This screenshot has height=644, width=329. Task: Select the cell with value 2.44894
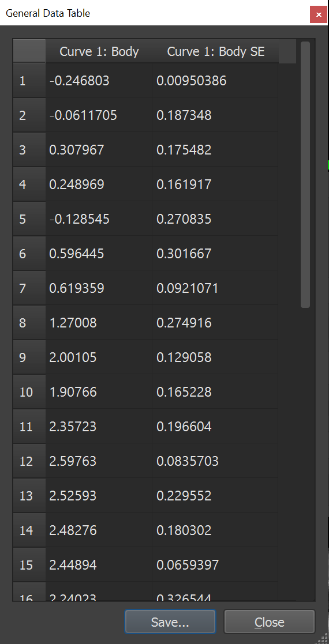click(x=99, y=565)
